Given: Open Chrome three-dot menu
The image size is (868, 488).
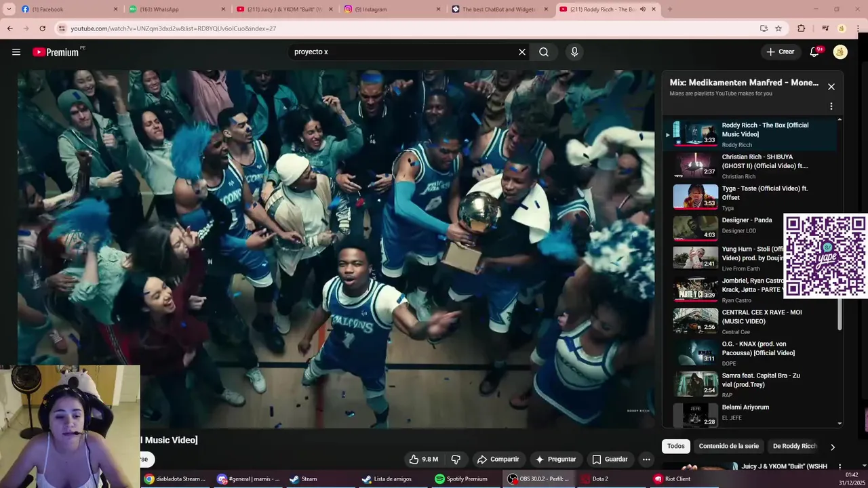Looking at the screenshot, I should tap(857, 28).
